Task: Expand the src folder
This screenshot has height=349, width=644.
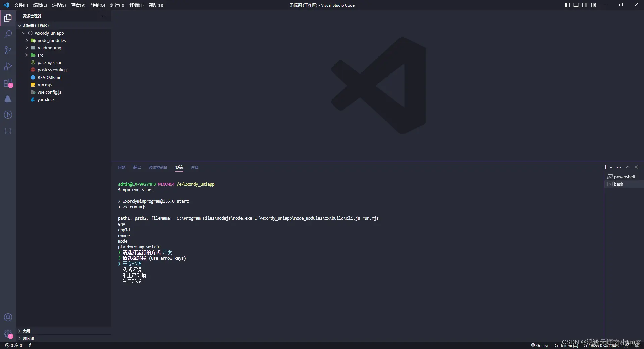Action: pyautogui.click(x=64, y=55)
